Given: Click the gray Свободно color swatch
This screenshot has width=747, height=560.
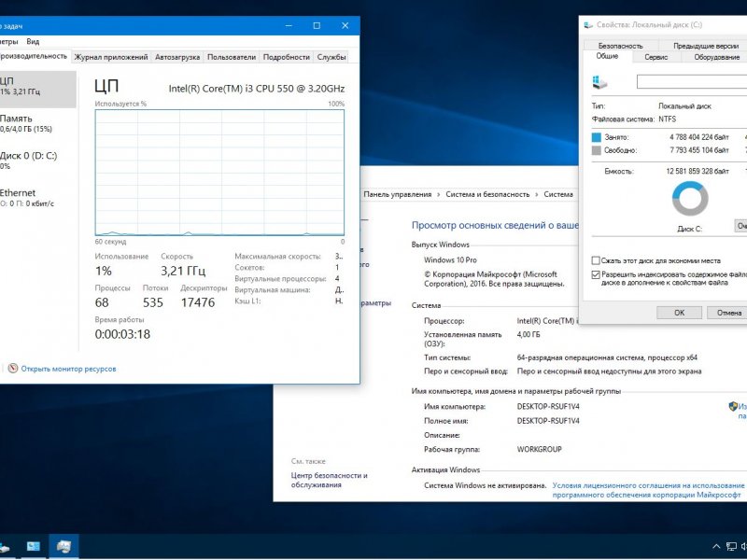Looking at the screenshot, I should click(596, 150).
